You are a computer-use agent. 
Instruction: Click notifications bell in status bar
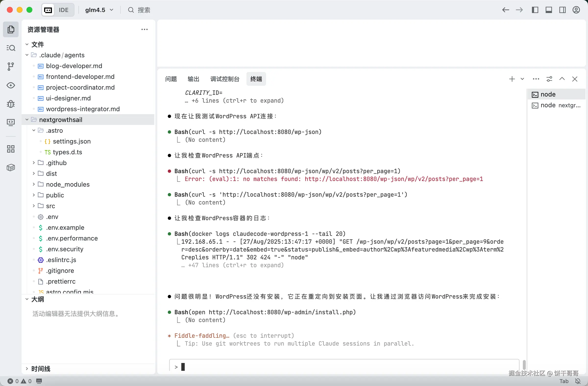click(577, 381)
